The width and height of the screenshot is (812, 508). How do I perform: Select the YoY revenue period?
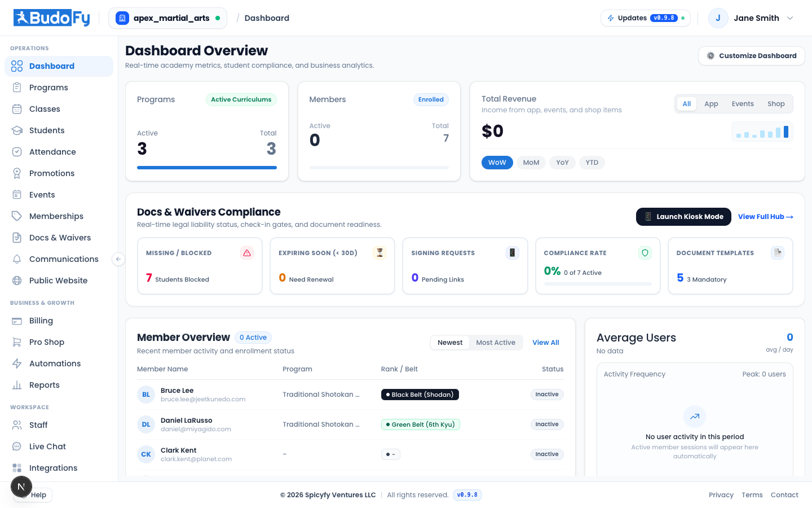tap(562, 163)
